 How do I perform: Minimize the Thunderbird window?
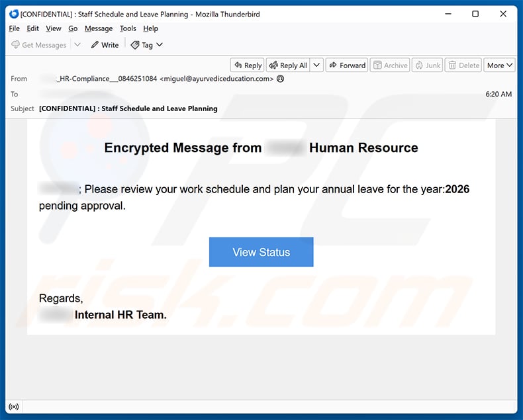click(x=448, y=14)
